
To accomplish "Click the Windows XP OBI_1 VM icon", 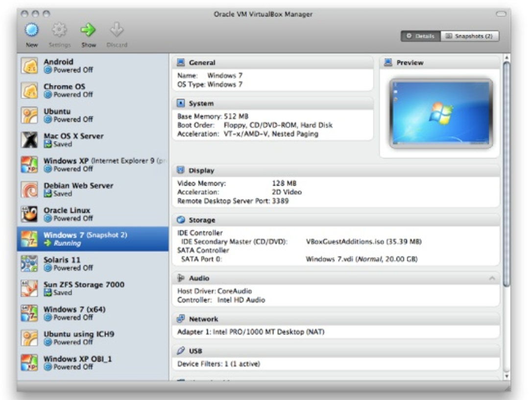I will (x=29, y=363).
